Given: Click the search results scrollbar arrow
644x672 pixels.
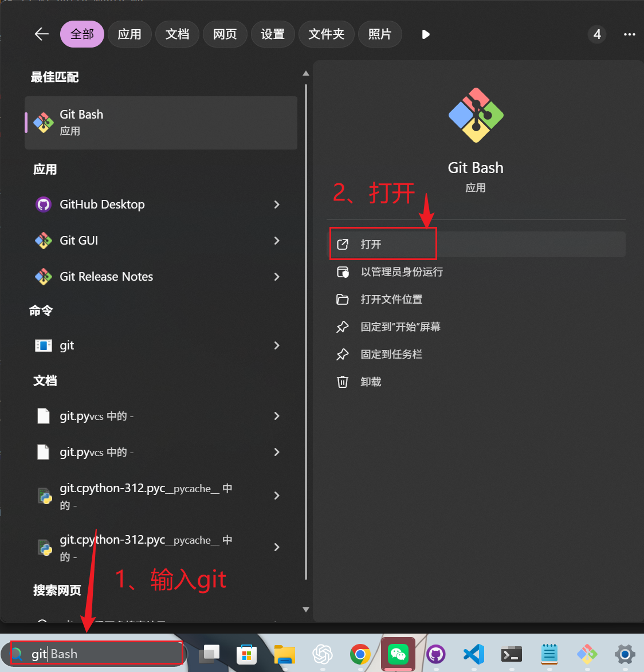Looking at the screenshot, I should coord(306,73).
